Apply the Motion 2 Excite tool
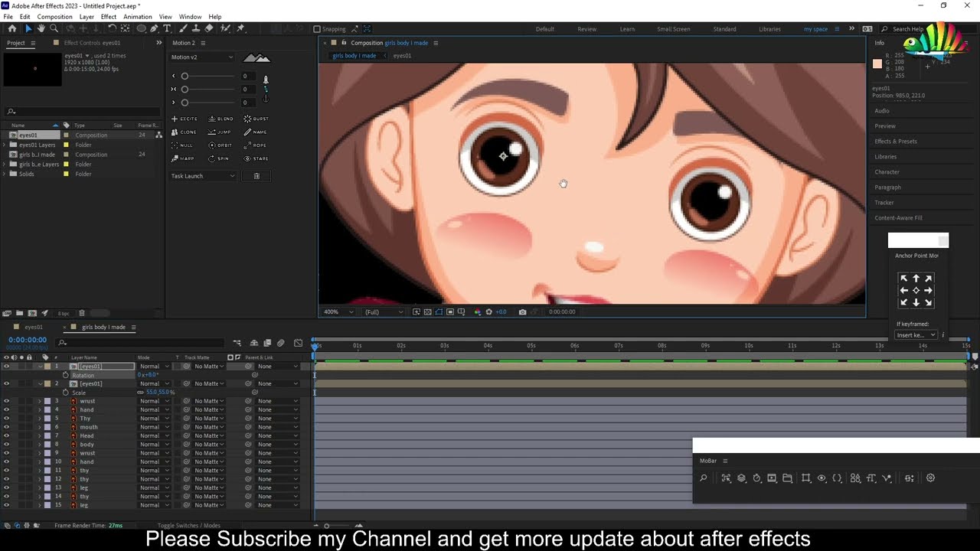This screenshot has height=551, width=980. [x=185, y=119]
